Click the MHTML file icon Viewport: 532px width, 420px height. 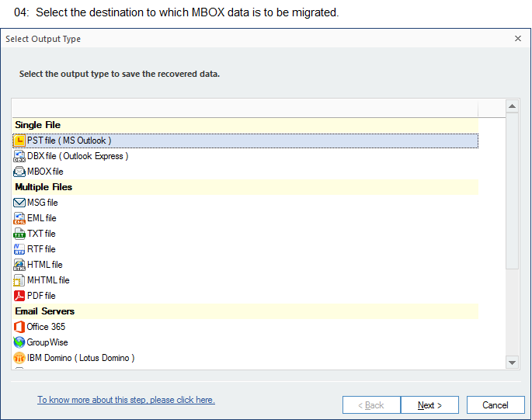(x=19, y=280)
